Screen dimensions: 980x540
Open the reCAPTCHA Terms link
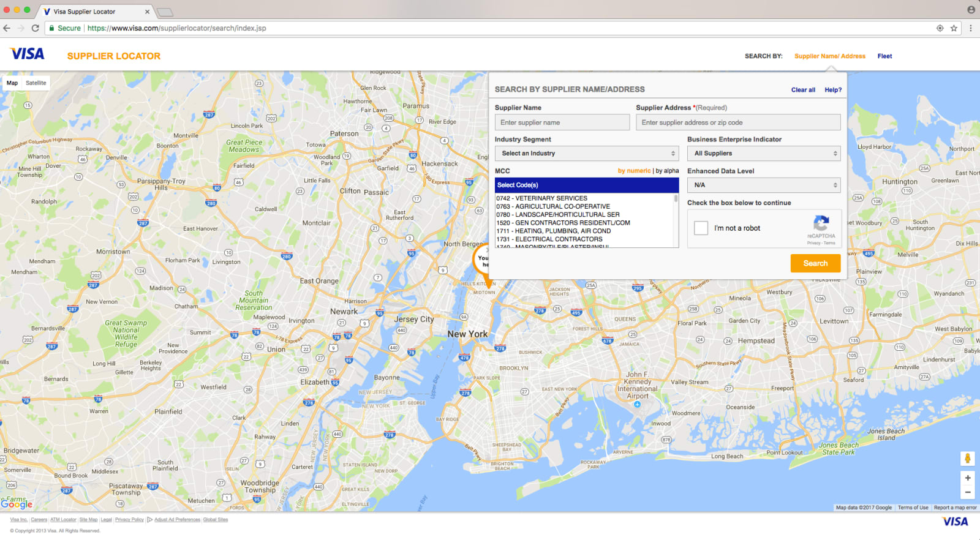[x=829, y=243]
